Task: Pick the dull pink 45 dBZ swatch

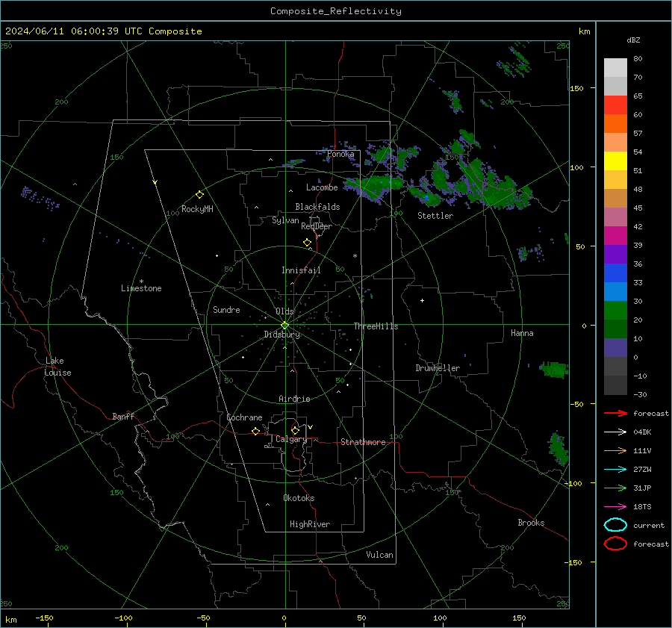Action: tap(615, 217)
